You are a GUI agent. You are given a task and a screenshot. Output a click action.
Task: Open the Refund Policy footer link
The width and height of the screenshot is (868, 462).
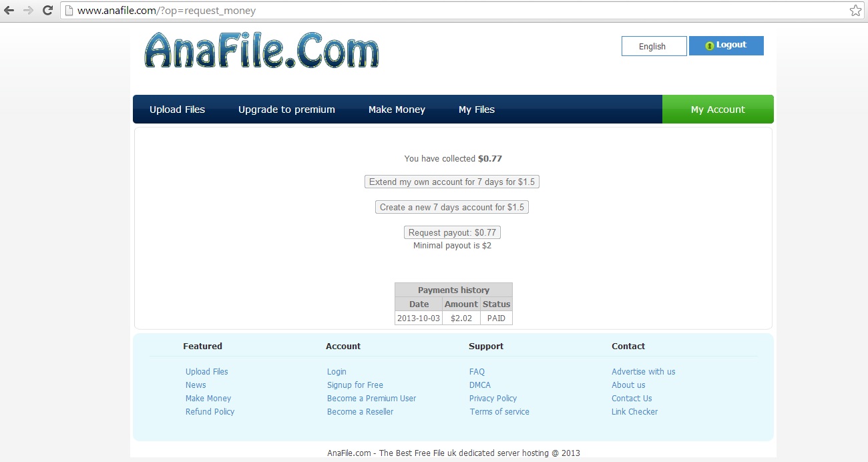pos(210,412)
